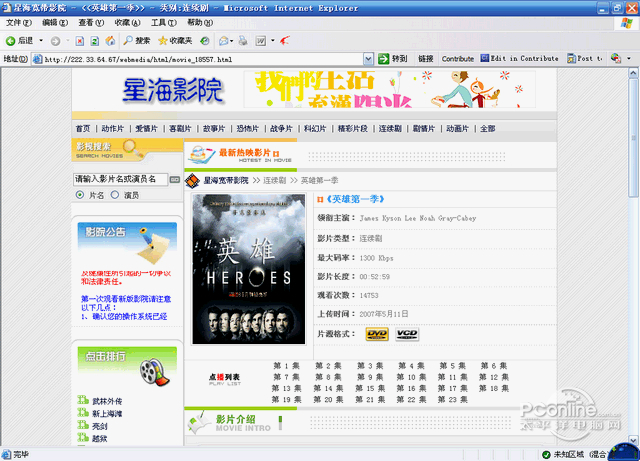The image size is (640, 461).
Task: Open the 收藏 menu
Action: pos(127,22)
